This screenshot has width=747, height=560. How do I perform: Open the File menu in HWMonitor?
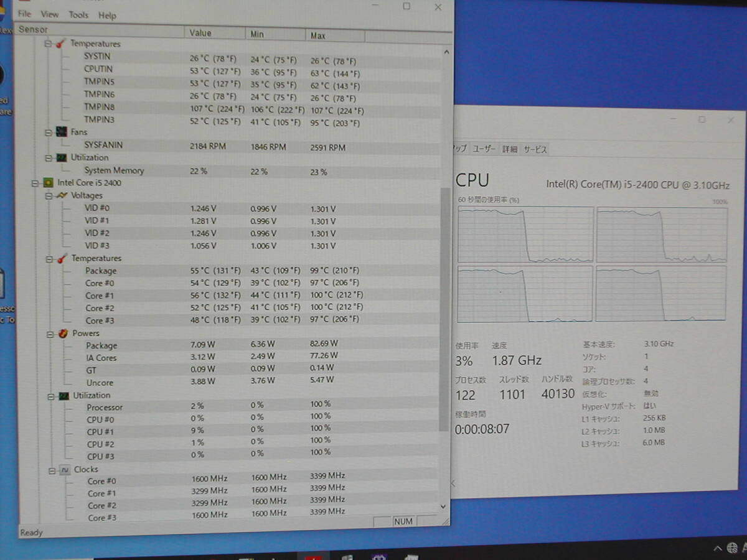(x=24, y=14)
